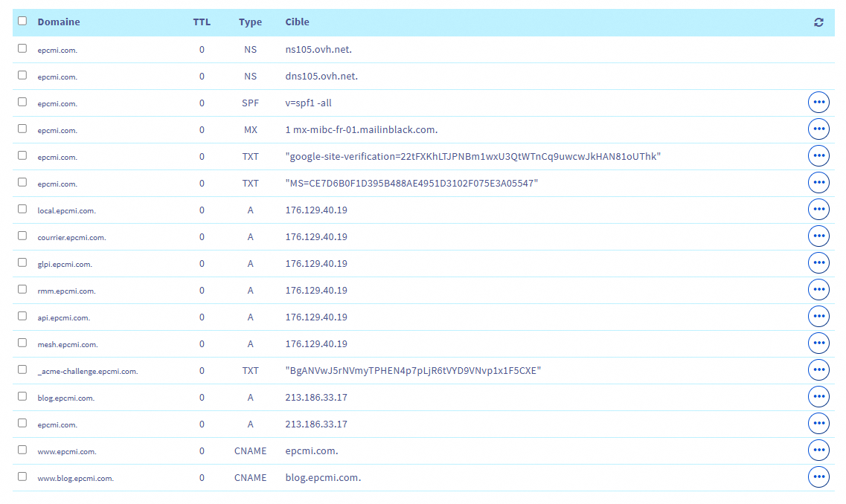Click the Cible column header

coord(297,22)
